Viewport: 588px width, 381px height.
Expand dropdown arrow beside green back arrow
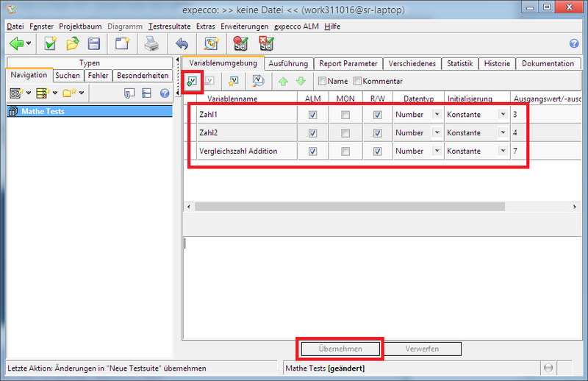point(29,43)
